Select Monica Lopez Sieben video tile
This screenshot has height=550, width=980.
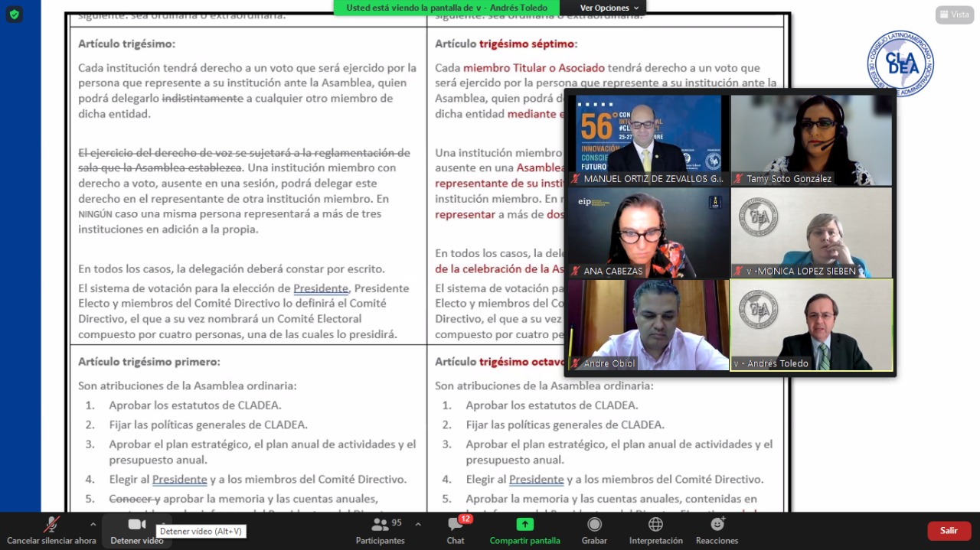(x=812, y=232)
